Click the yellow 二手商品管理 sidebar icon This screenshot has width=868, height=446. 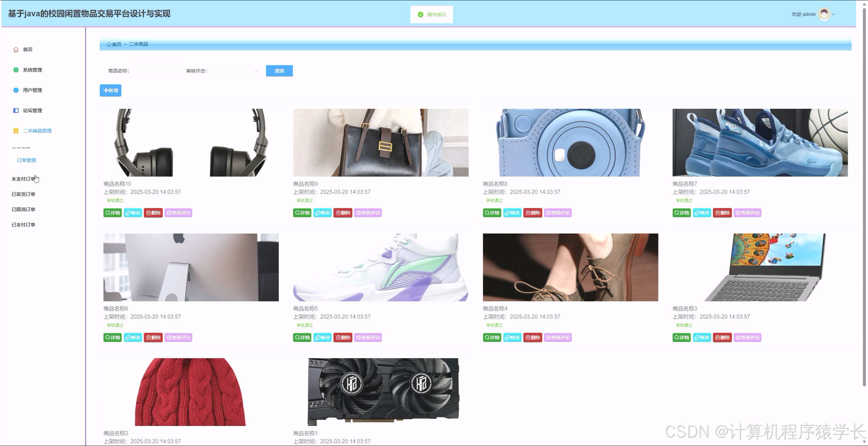point(16,131)
